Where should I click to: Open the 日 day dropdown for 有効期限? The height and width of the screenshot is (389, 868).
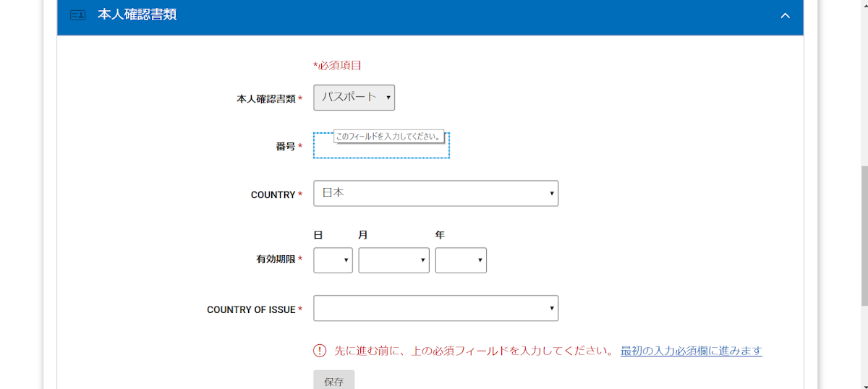click(333, 260)
